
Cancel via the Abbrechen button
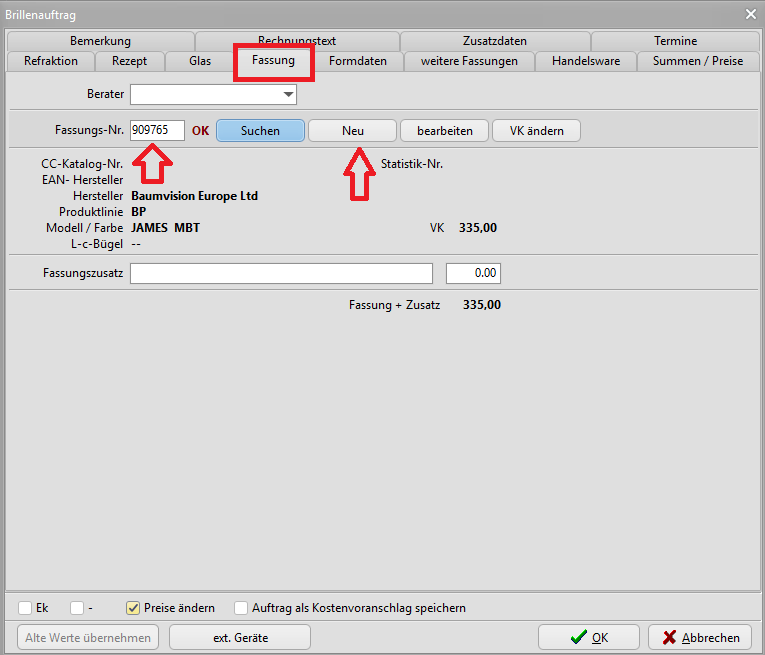tap(700, 637)
